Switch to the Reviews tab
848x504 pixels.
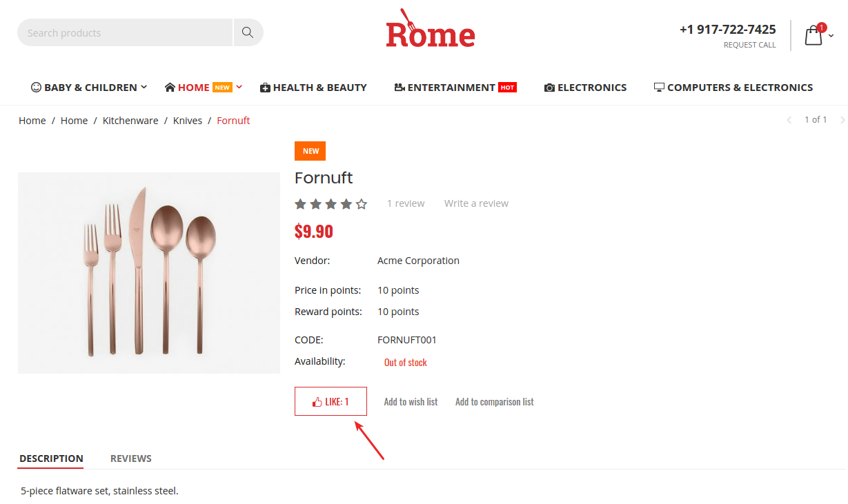pos(131,458)
